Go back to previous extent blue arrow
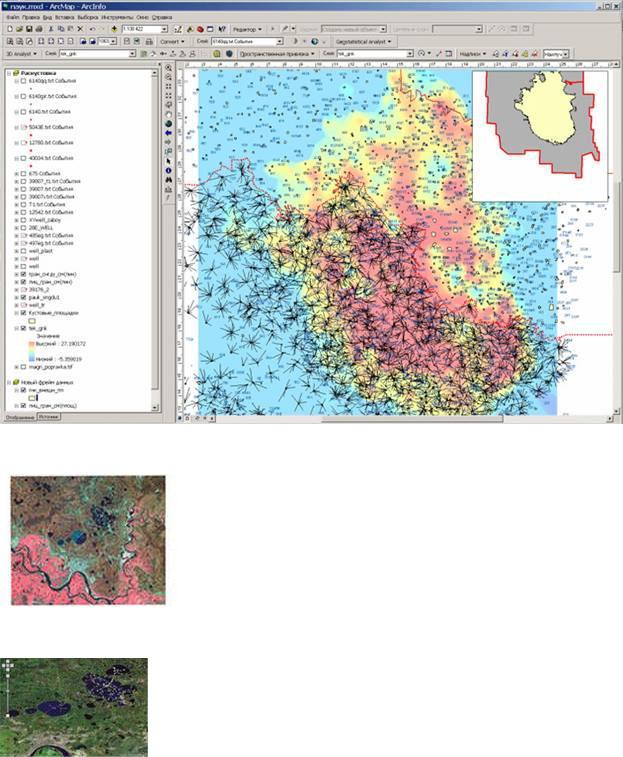Screen dimensions: 623x757 (x=169, y=133)
